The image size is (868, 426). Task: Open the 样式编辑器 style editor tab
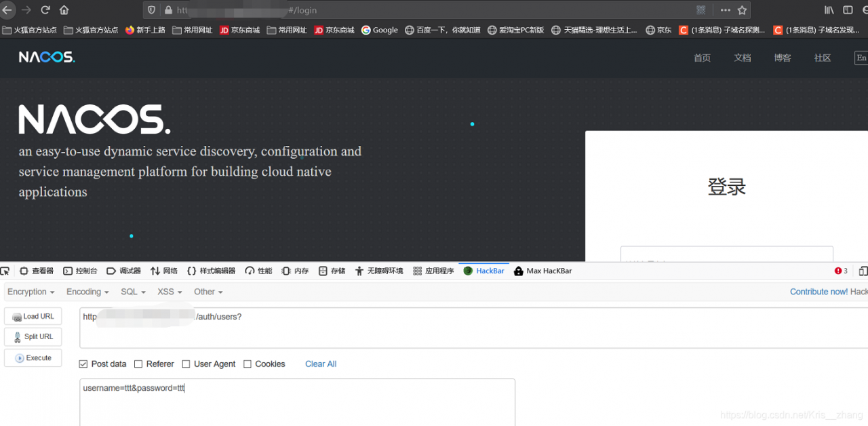(x=211, y=271)
